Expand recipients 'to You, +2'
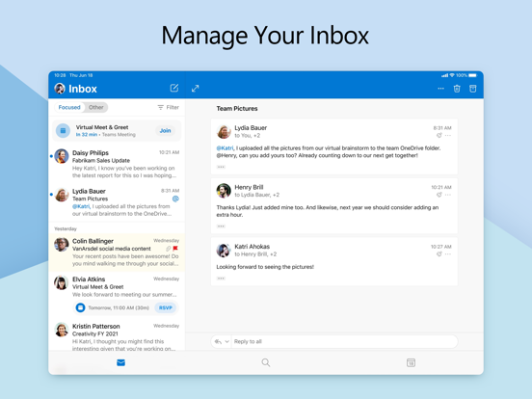This screenshot has width=532, height=399. pos(248,135)
